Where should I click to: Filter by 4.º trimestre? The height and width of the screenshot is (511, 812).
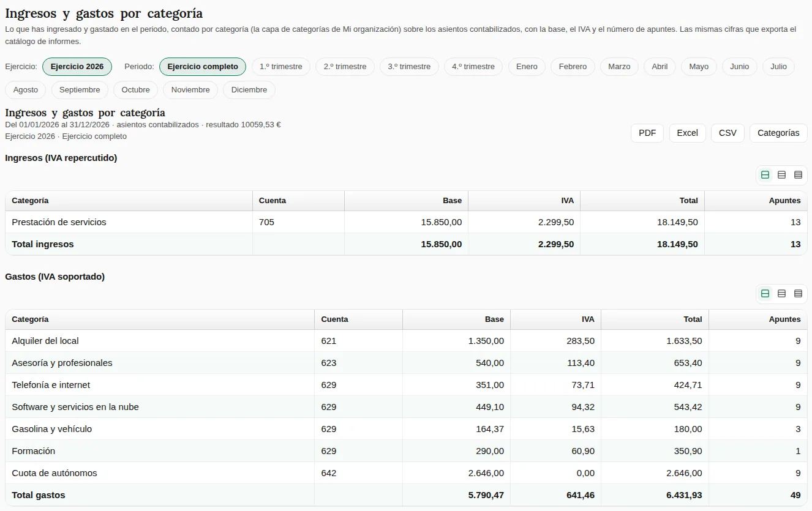click(473, 67)
